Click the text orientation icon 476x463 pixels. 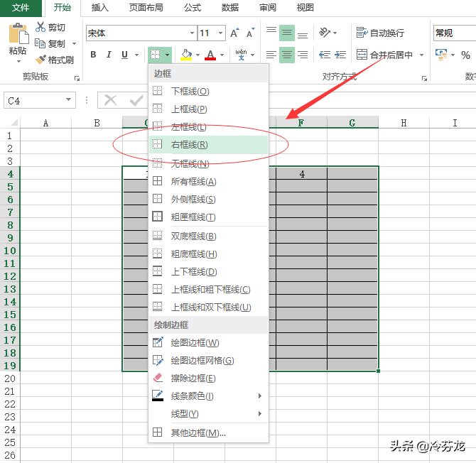pyautogui.click(x=325, y=33)
